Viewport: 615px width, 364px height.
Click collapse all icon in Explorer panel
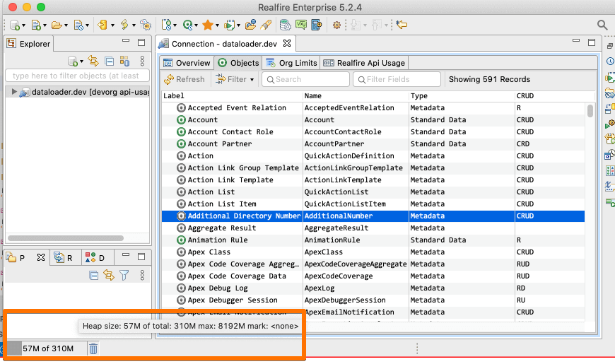tap(110, 61)
